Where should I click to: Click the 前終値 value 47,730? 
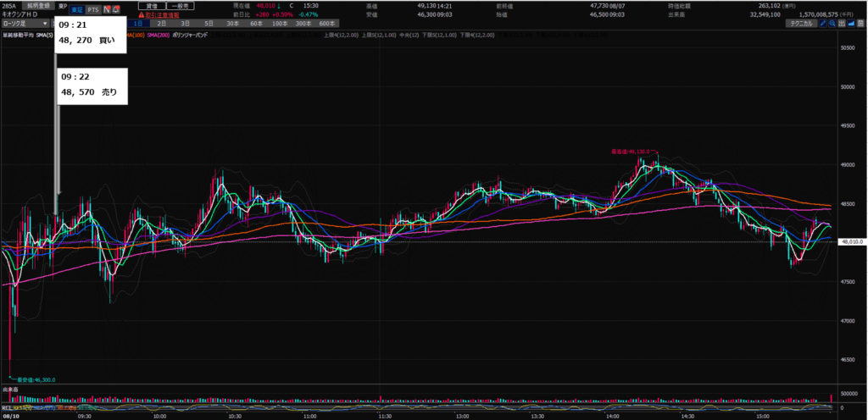pyautogui.click(x=601, y=6)
